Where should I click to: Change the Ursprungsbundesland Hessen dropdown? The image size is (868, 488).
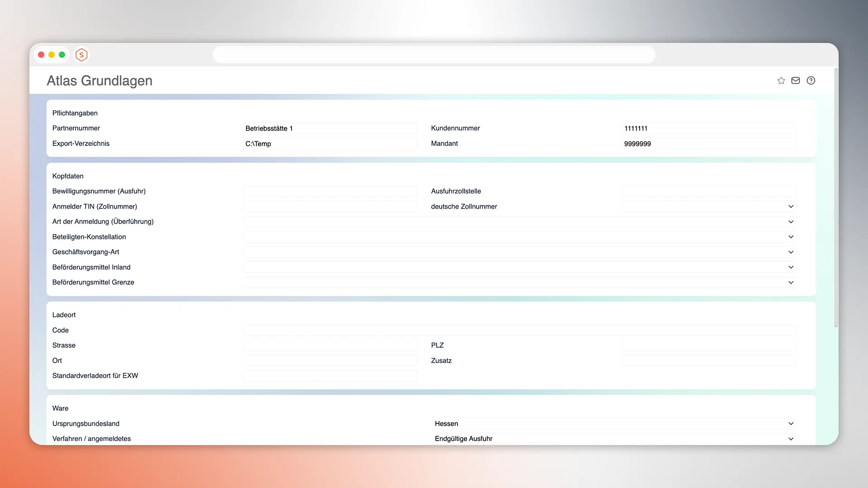pyautogui.click(x=613, y=424)
